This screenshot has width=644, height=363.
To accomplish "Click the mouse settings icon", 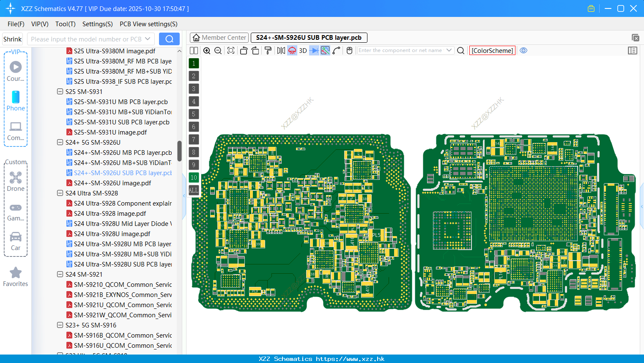I will click(x=349, y=50).
